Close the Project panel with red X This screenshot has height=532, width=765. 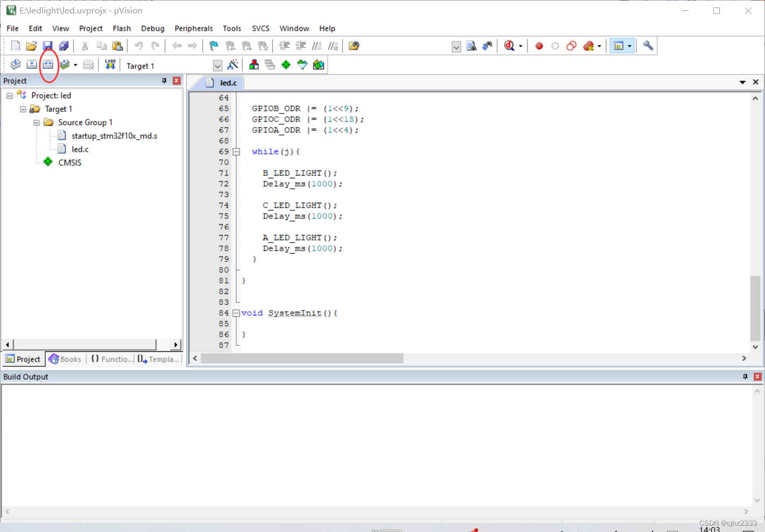pos(176,81)
